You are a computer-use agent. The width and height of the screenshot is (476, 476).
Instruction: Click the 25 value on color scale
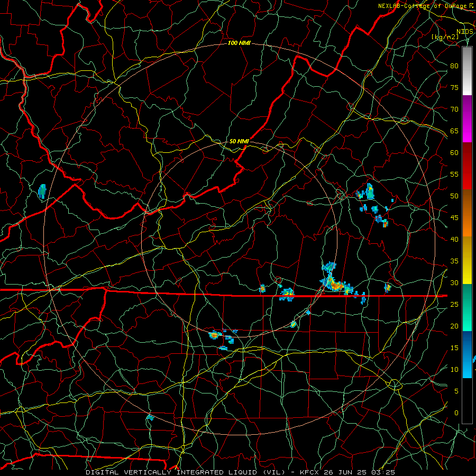[x=454, y=305]
